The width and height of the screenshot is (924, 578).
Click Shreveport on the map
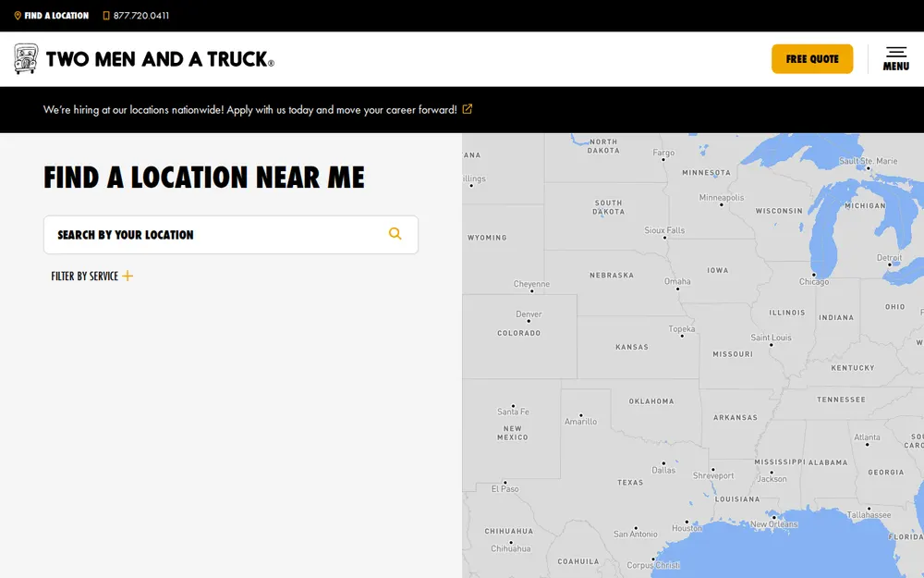coord(713,476)
